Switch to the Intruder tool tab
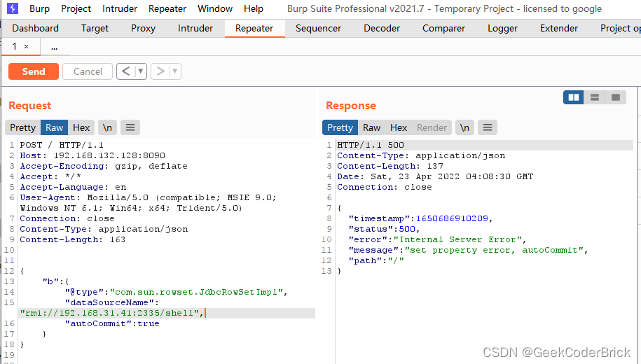The width and height of the screenshot is (641, 364). pyautogui.click(x=195, y=28)
